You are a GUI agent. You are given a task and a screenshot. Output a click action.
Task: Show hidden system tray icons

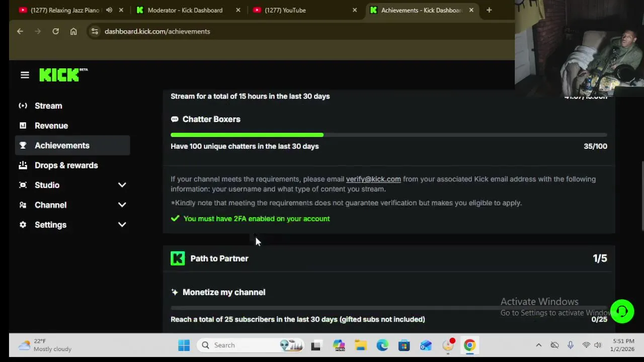click(538, 345)
